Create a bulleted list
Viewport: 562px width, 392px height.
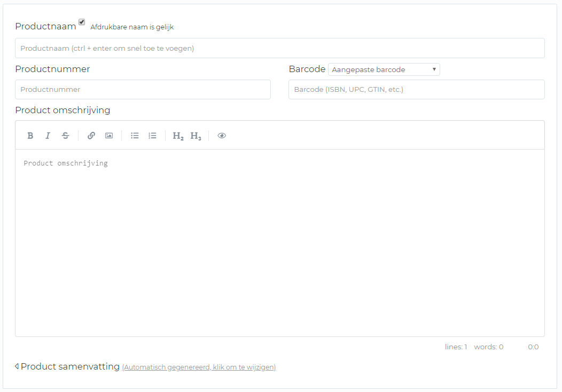coord(135,136)
